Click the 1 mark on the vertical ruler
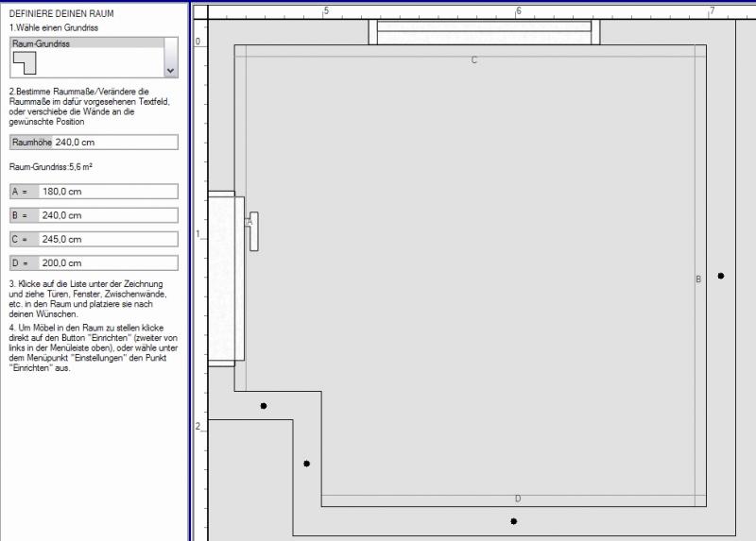Image resolution: width=756 pixels, height=541 pixels. coord(198,233)
